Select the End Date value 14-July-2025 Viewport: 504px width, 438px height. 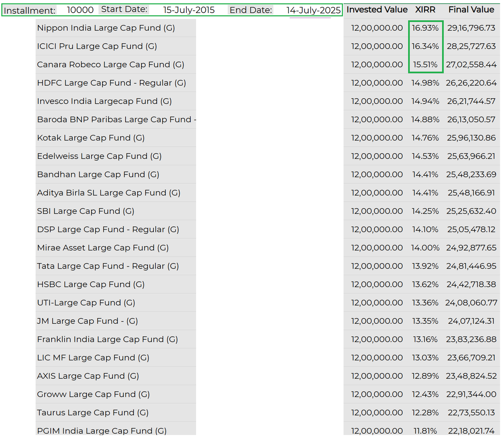(x=313, y=10)
